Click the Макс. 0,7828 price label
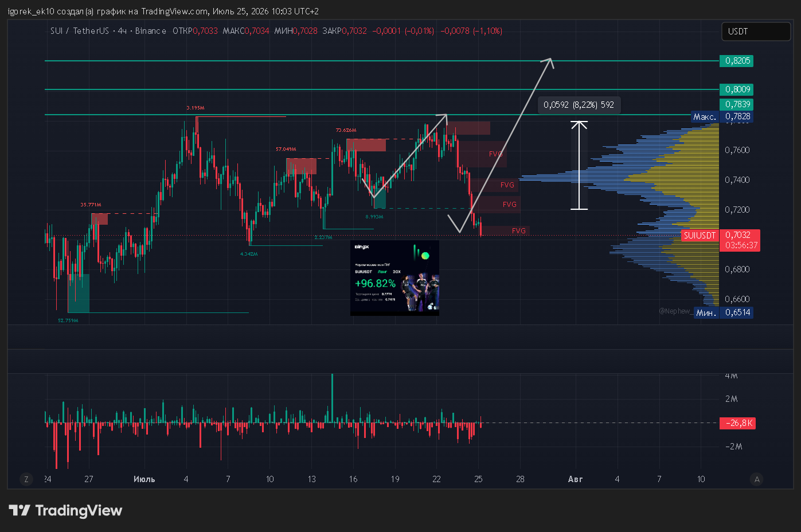This screenshot has width=801, height=532. tap(722, 116)
